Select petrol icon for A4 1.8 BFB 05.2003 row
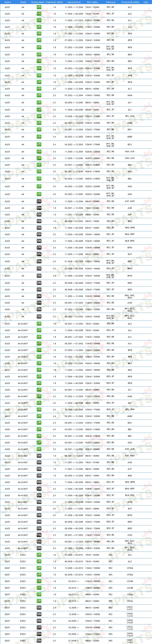Image resolution: width=152 pixels, height=644 pixels. pyautogui.click(x=39, y=69)
